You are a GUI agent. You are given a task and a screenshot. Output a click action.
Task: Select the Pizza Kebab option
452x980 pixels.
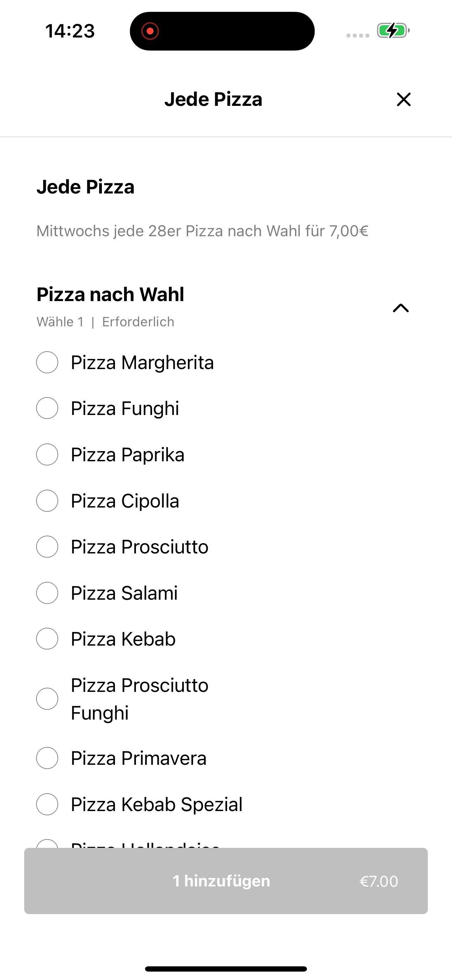pyautogui.click(x=47, y=639)
